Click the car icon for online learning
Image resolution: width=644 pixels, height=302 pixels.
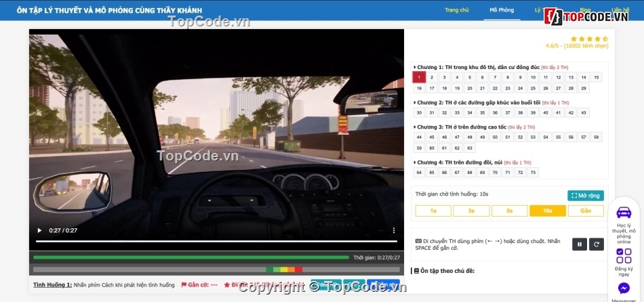tap(624, 213)
